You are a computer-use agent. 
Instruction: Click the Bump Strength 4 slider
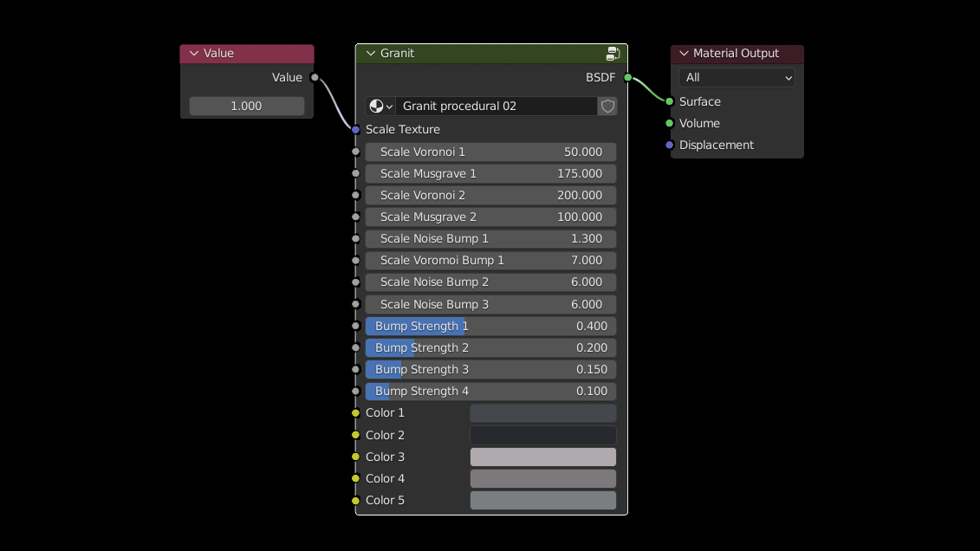(x=490, y=392)
